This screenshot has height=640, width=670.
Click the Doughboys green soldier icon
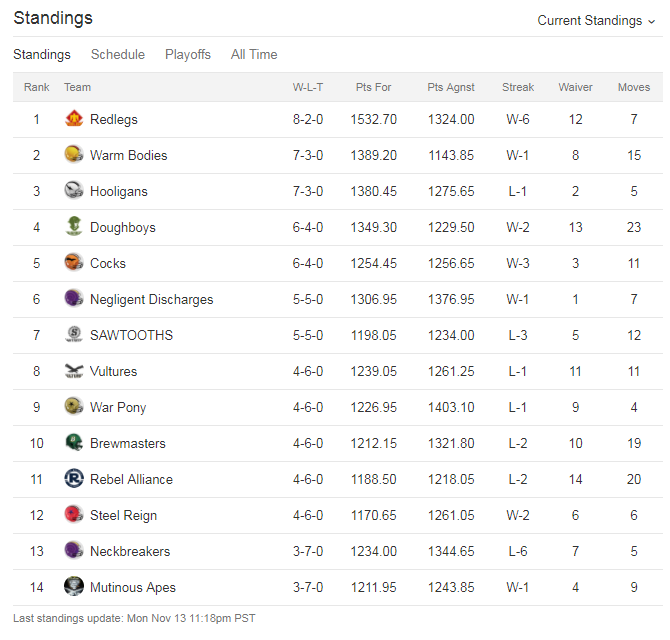click(74, 226)
